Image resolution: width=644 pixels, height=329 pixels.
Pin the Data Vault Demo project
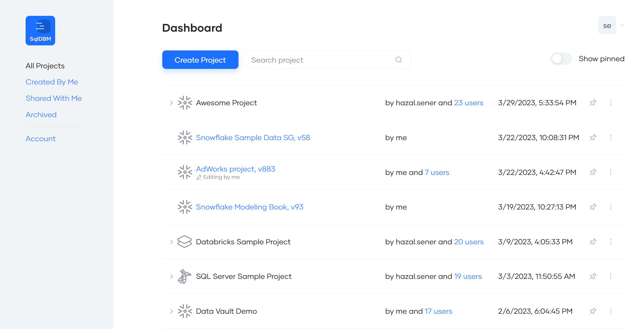[x=593, y=311]
